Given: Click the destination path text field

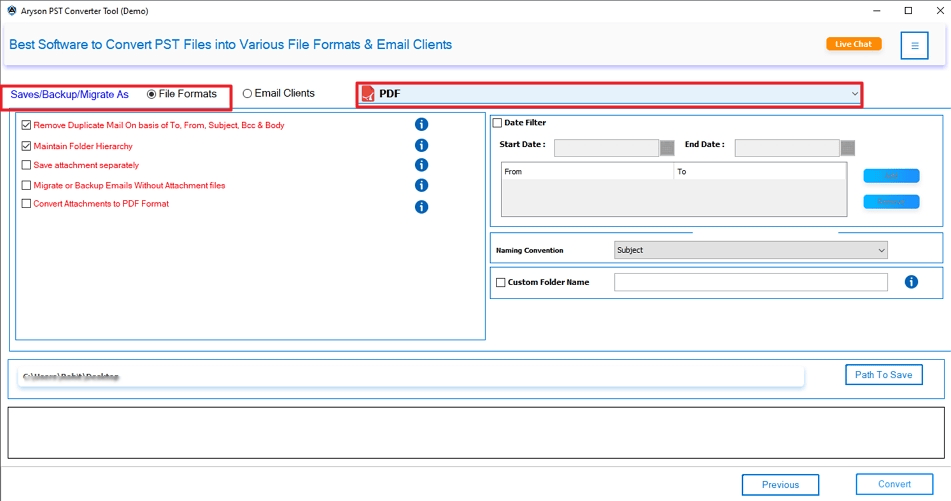Looking at the screenshot, I should tap(411, 377).
